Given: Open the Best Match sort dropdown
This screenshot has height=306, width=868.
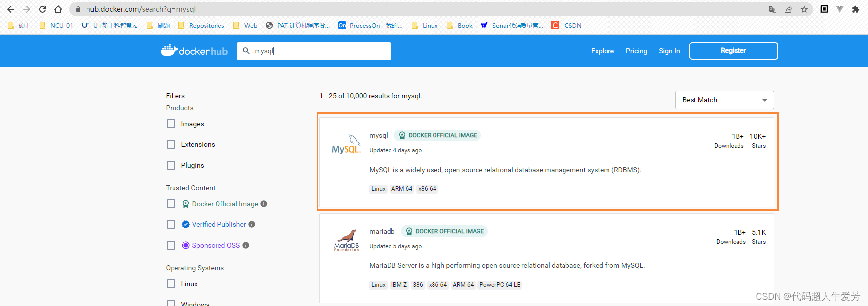Looking at the screenshot, I should point(724,100).
